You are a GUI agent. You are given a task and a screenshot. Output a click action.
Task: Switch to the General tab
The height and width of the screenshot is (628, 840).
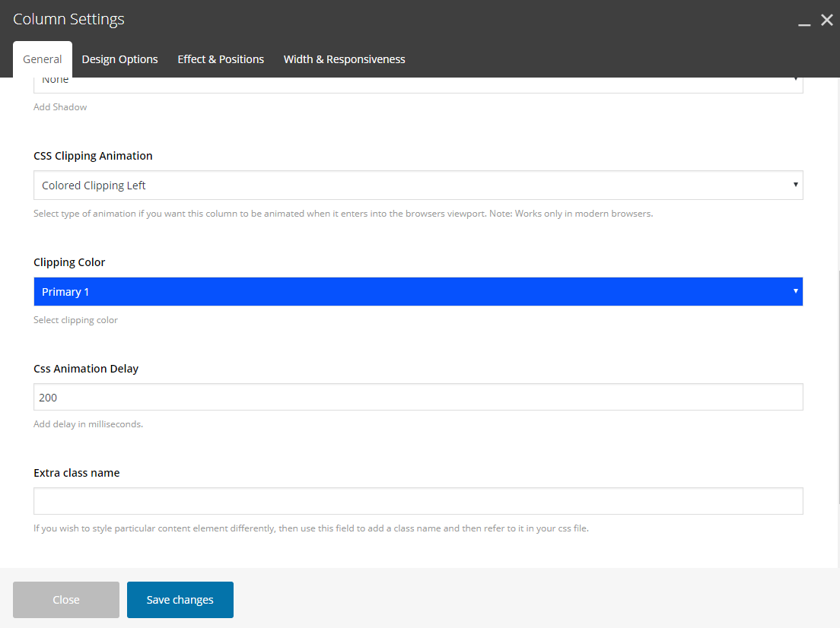tap(43, 59)
